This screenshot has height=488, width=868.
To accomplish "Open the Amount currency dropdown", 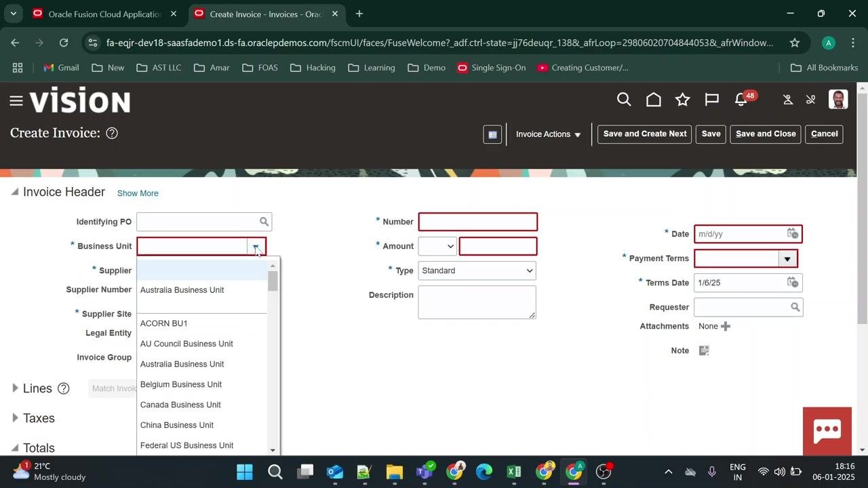I will click(437, 246).
